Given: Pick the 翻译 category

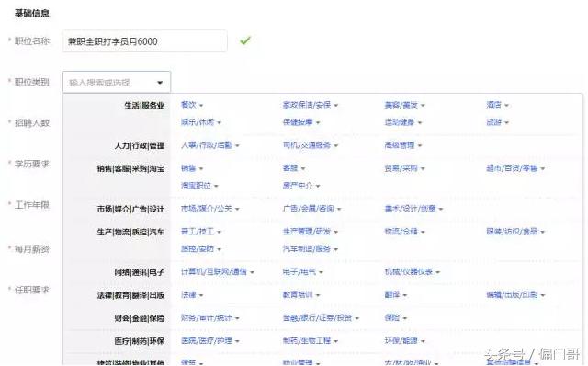Looking at the screenshot, I should click(395, 295).
